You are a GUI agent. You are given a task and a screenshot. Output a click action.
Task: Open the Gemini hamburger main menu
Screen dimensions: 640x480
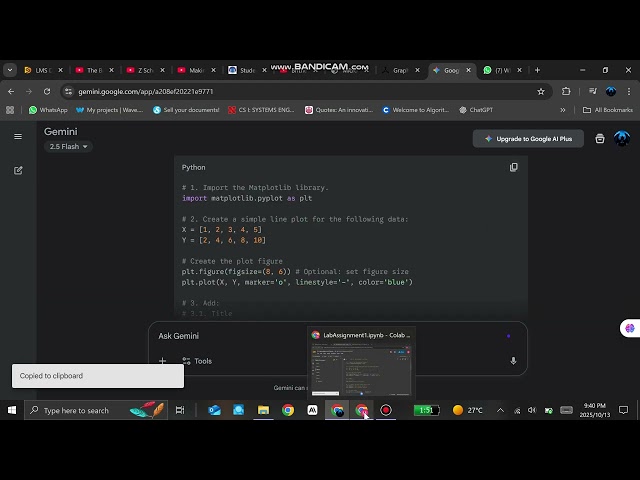pyautogui.click(x=18, y=137)
